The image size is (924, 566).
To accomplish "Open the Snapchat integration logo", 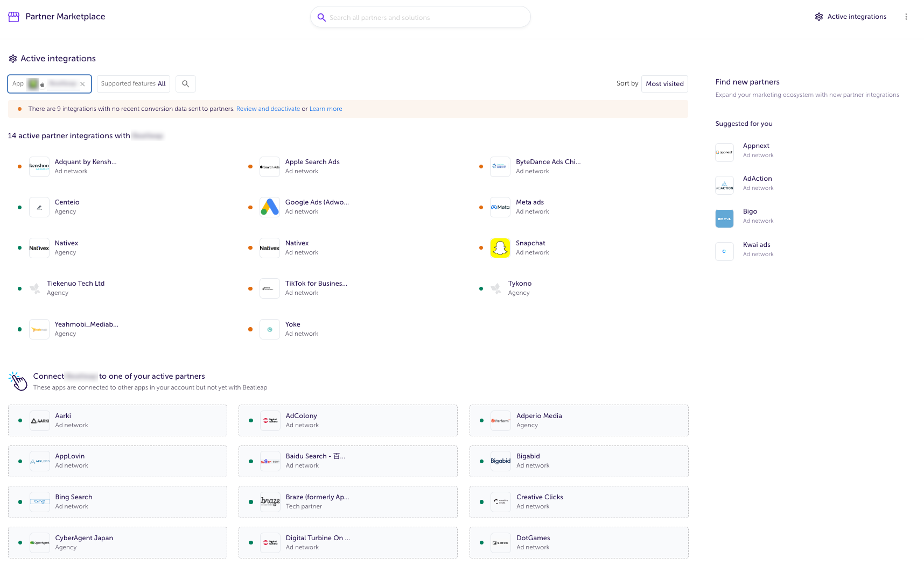I will [x=500, y=248].
